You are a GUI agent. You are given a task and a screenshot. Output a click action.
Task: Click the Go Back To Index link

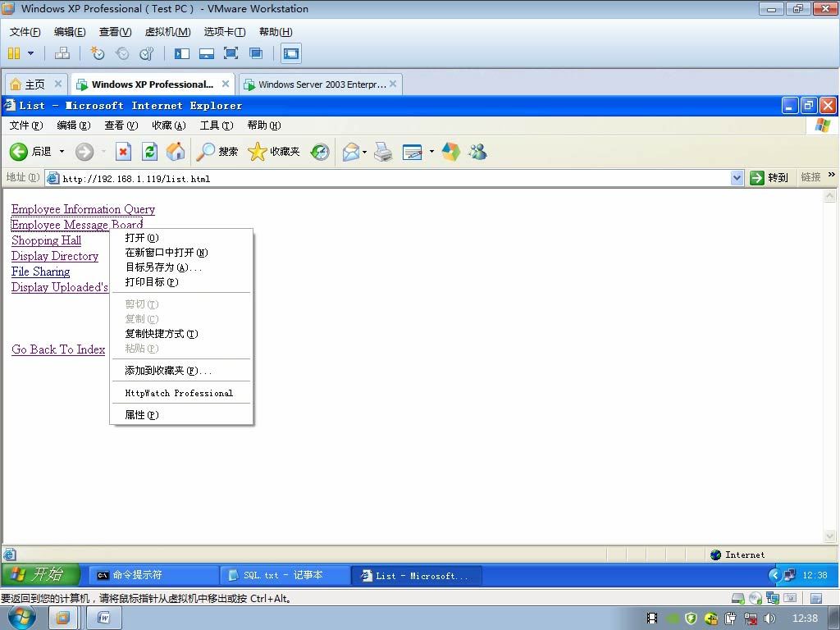pyautogui.click(x=58, y=349)
